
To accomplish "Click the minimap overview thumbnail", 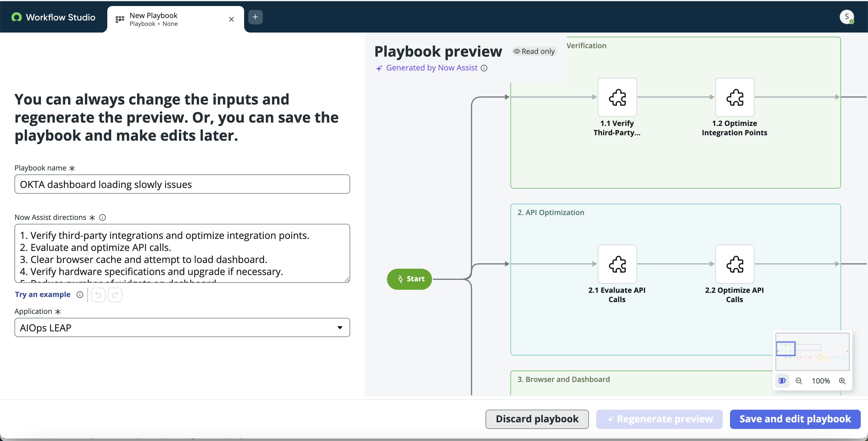I will pos(812,352).
